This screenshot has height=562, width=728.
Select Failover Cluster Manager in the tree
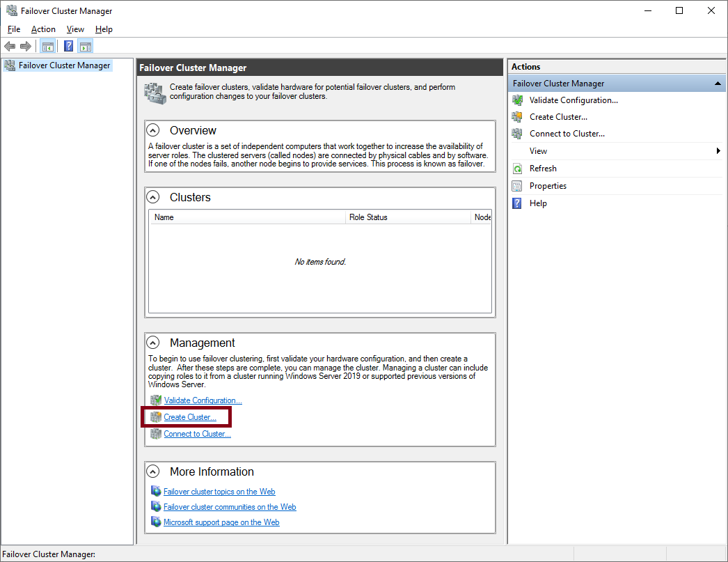(x=65, y=65)
